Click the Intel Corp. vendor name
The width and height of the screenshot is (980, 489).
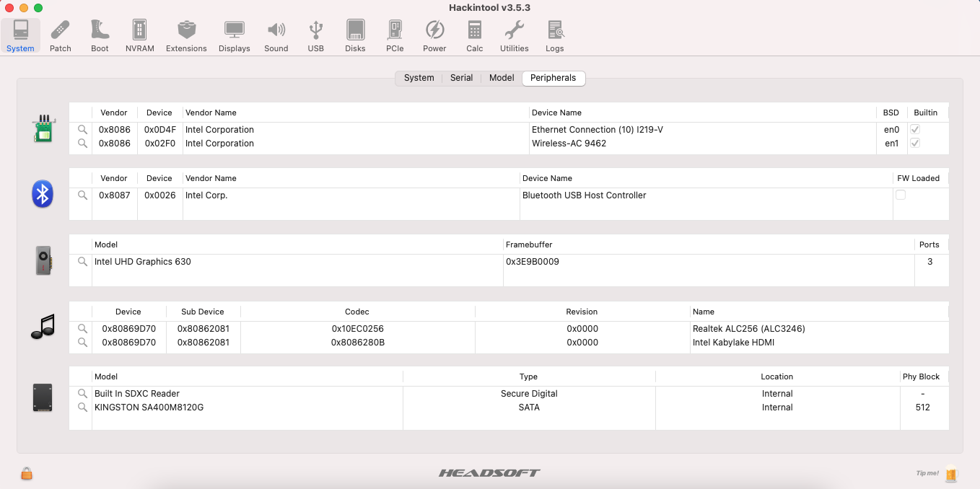pos(206,195)
